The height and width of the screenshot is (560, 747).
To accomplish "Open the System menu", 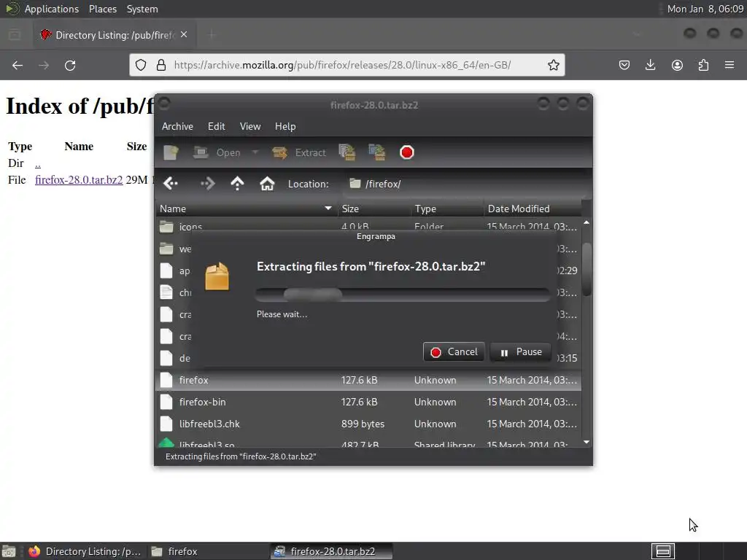I will pos(142,9).
